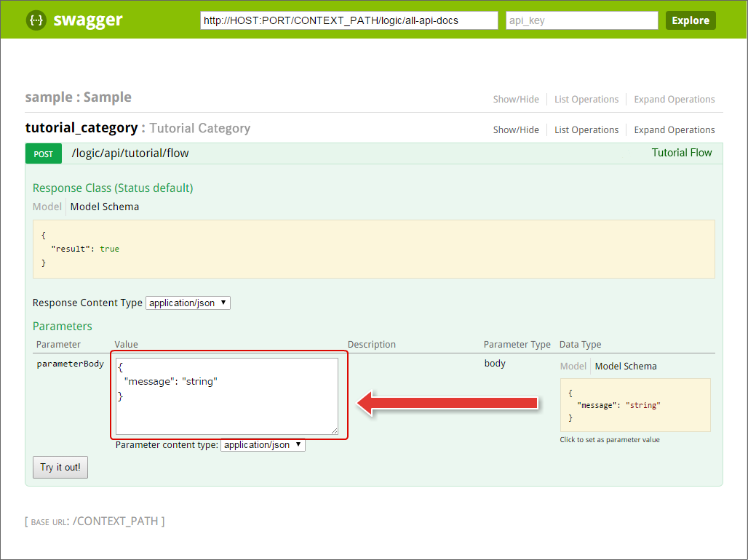The image size is (748, 560).
Task: Click into the parameterBody value textarea
Action: coord(226,396)
